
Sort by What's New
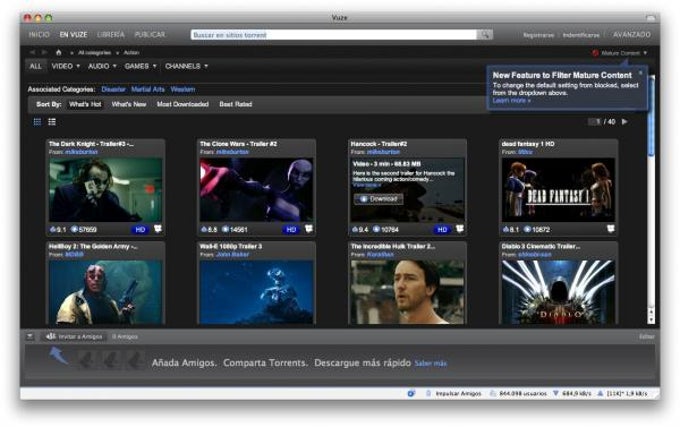(129, 104)
